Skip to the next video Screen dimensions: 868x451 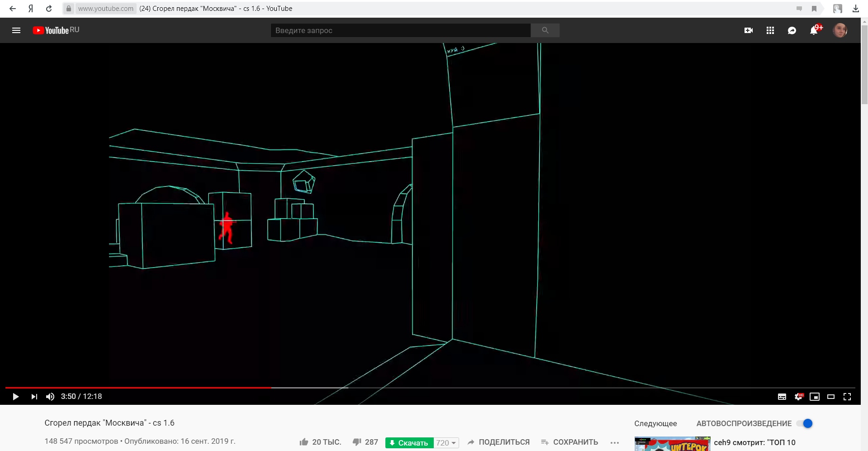click(34, 397)
